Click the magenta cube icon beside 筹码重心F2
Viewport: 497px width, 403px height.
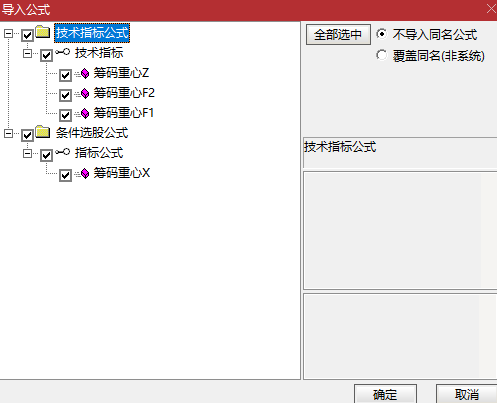tap(85, 93)
